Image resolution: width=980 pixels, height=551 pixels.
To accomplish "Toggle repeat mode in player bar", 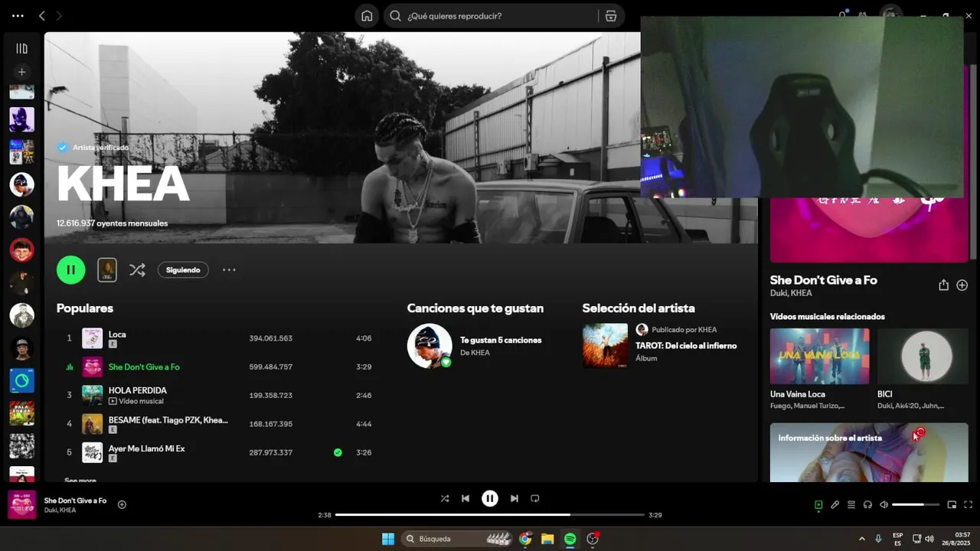I will pyautogui.click(x=535, y=498).
